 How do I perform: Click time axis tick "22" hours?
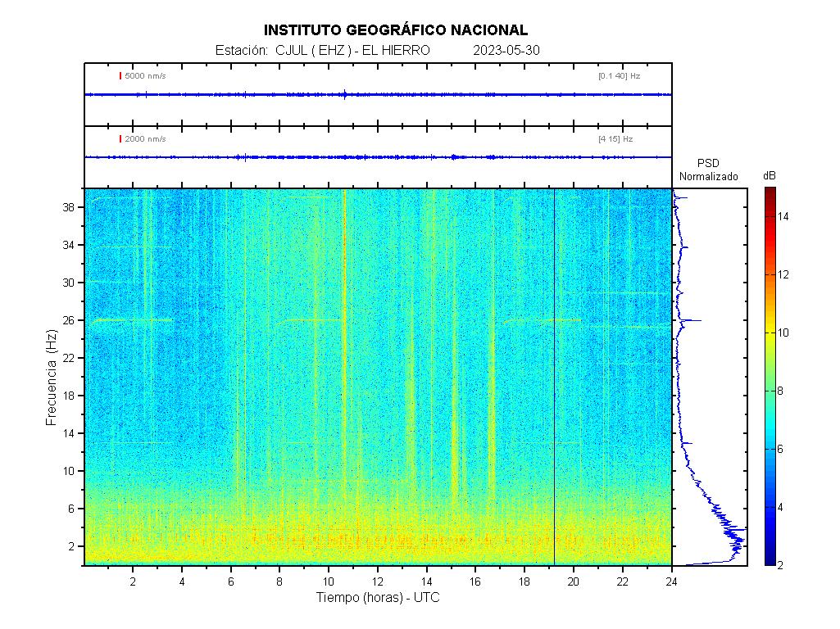point(623,581)
